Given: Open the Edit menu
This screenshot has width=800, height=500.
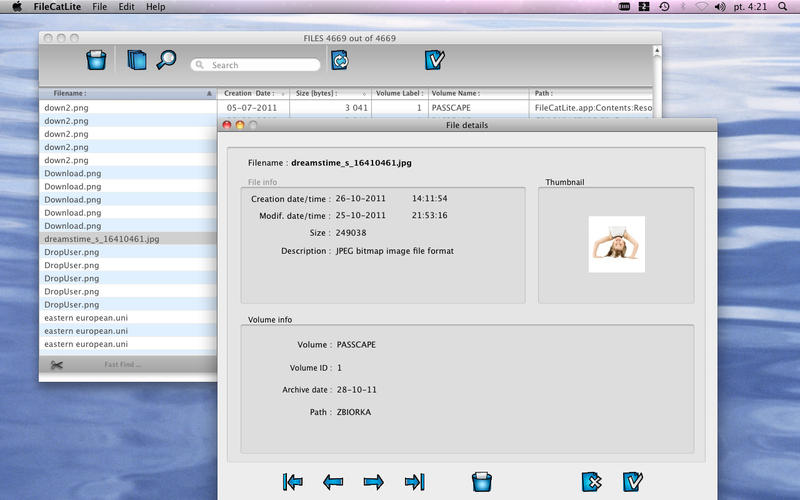Looking at the screenshot, I should [126, 7].
